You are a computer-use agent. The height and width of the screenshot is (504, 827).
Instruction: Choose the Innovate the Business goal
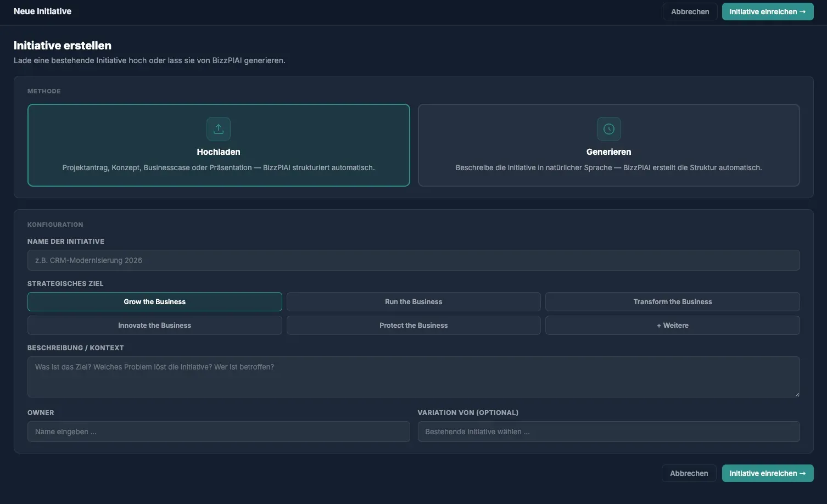tap(155, 326)
